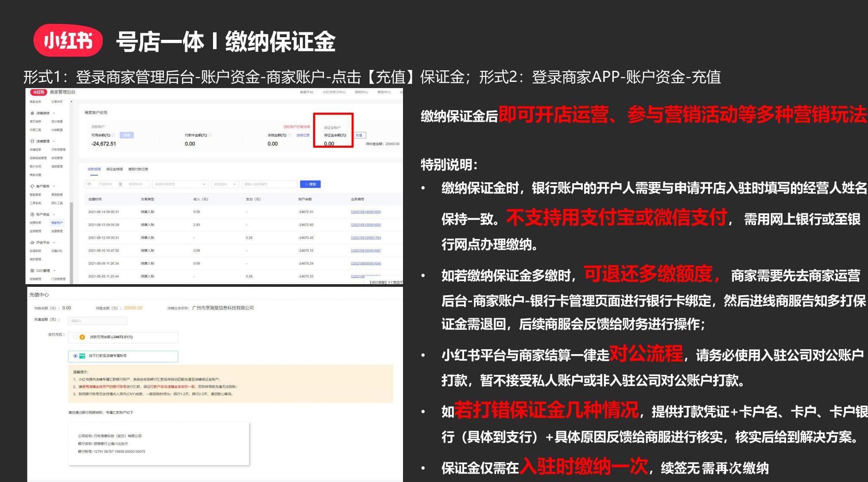This screenshot has height=482, width=868.
Task: Click the 充值 button beside 保证金余额
Action: (359, 135)
